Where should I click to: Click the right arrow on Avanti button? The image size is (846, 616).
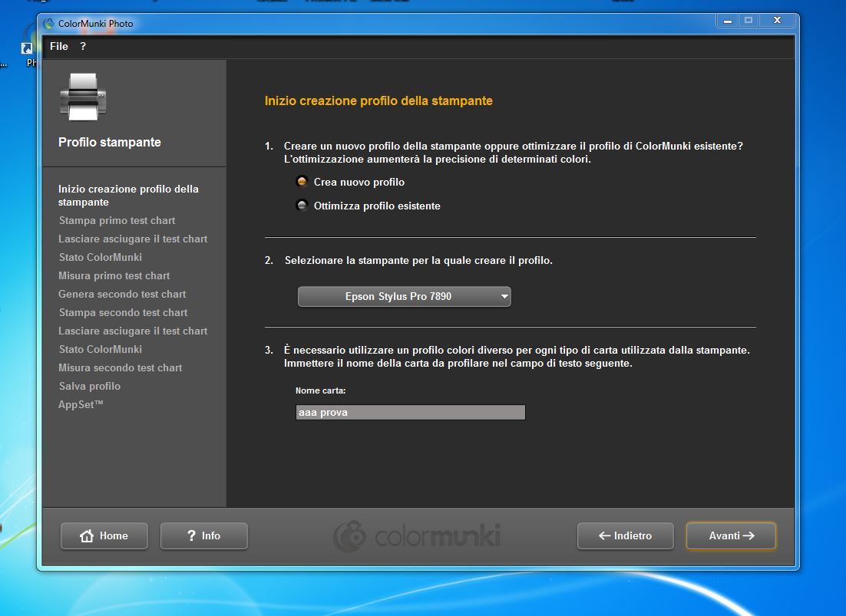click(749, 535)
